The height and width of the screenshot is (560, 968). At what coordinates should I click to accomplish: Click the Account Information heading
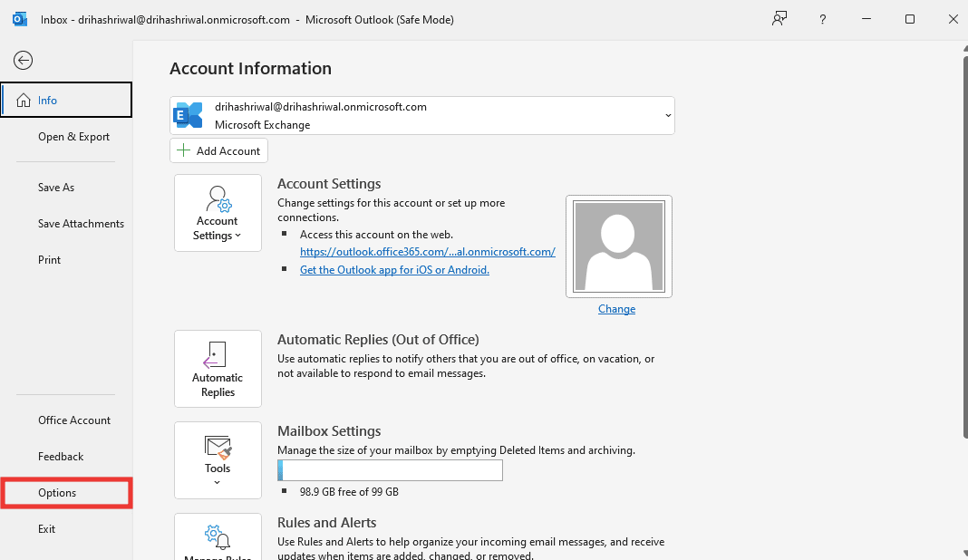(251, 69)
